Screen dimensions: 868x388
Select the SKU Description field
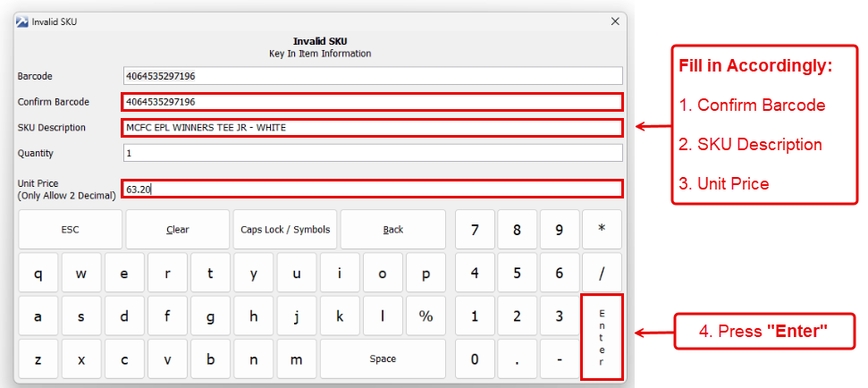tap(372, 128)
